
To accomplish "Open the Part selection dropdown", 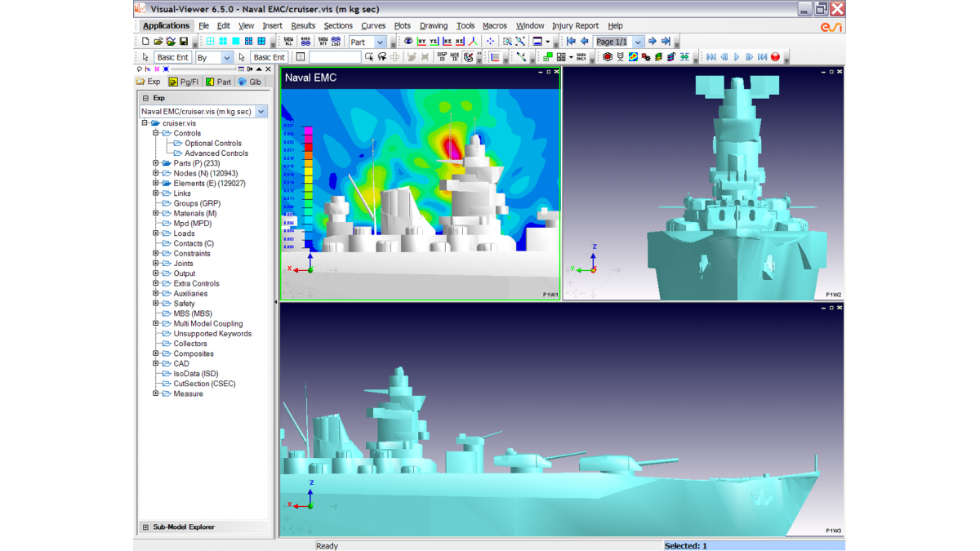I will point(380,42).
